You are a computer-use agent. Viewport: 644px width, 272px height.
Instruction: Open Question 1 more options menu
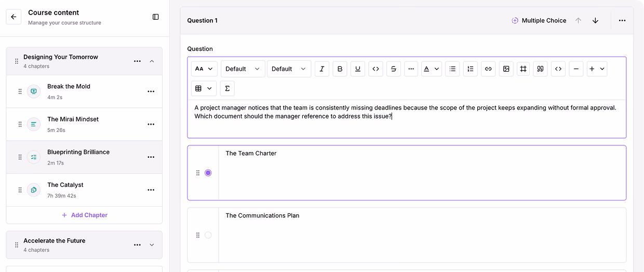pos(622,21)
